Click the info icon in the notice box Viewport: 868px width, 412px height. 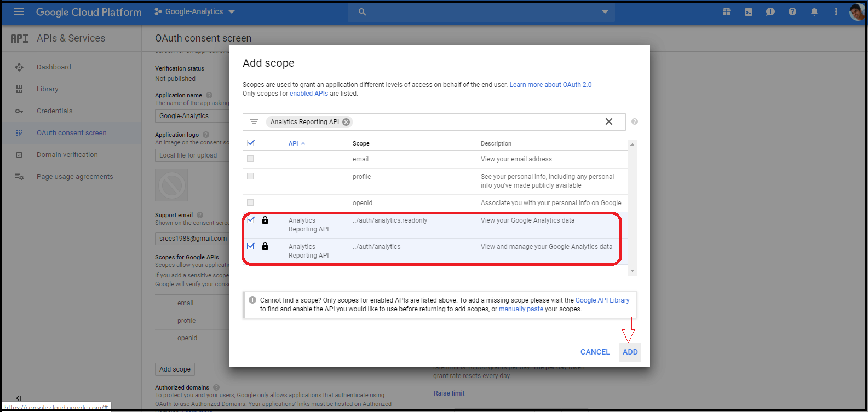pyautogui.click(x=252, y=300)
